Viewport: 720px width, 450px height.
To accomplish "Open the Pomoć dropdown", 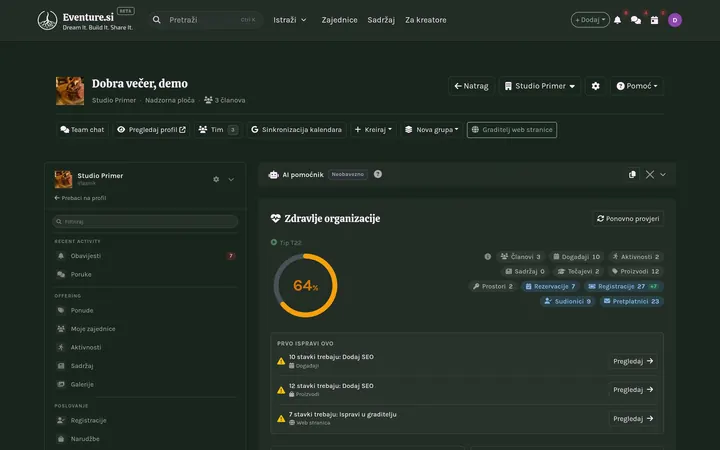I will point(637,86).
